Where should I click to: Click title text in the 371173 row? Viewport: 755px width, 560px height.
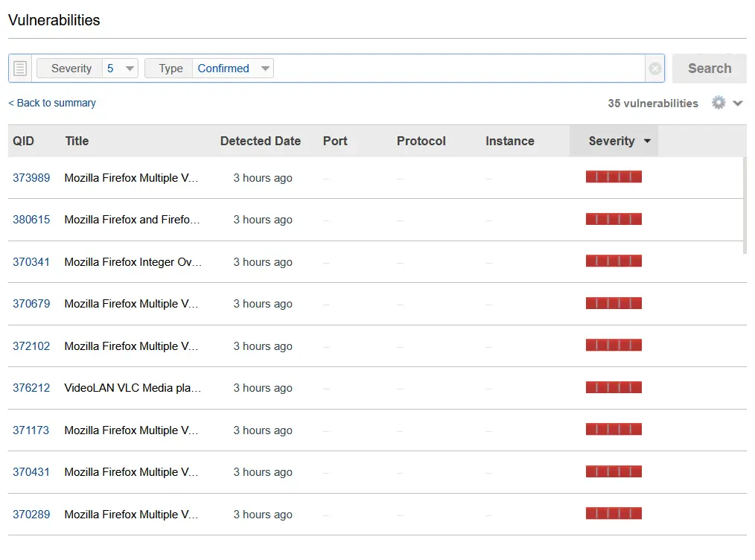[x=132, y=430]
